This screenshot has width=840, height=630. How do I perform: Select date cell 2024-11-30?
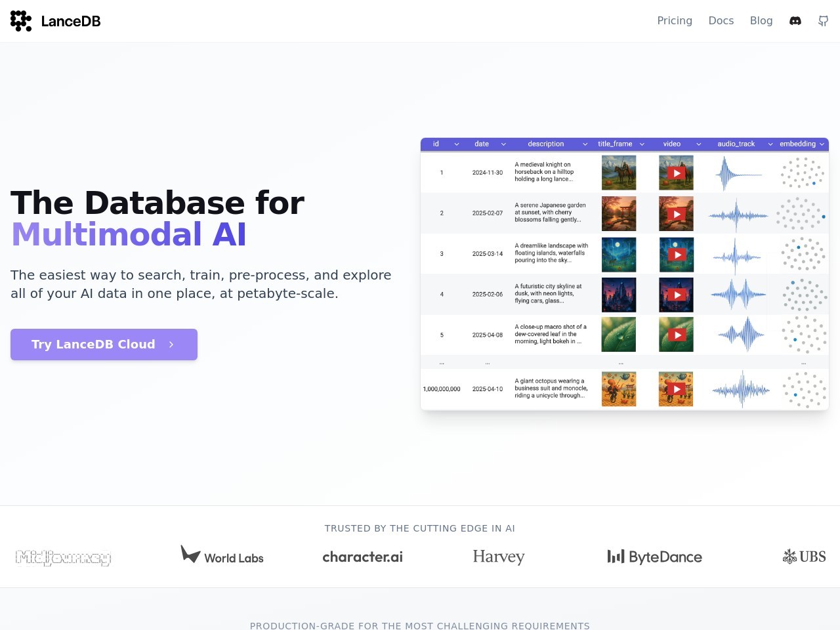pos(488,173)
